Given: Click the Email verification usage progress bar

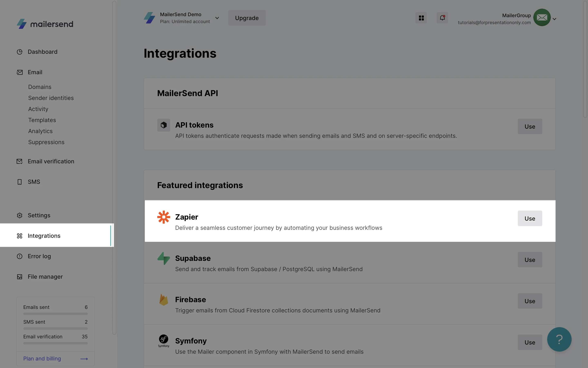Looking at the screenshot, I should (x=55, y=343).
